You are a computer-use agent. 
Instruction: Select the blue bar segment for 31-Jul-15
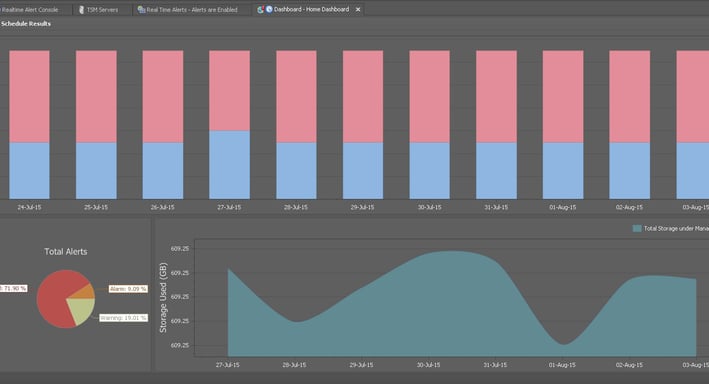click(x=496, y=171)
